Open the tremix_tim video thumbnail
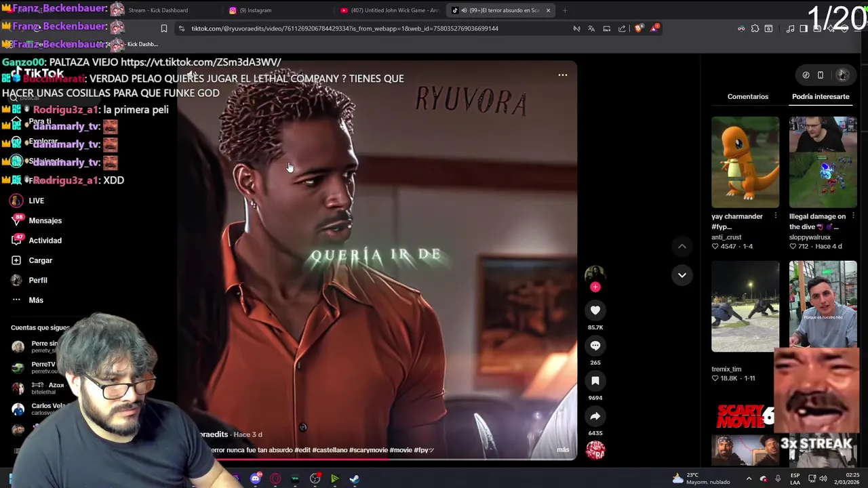Image resolution: width=868 pixels, height=488 pixels. pyautogui.click(x=745, y=306)
